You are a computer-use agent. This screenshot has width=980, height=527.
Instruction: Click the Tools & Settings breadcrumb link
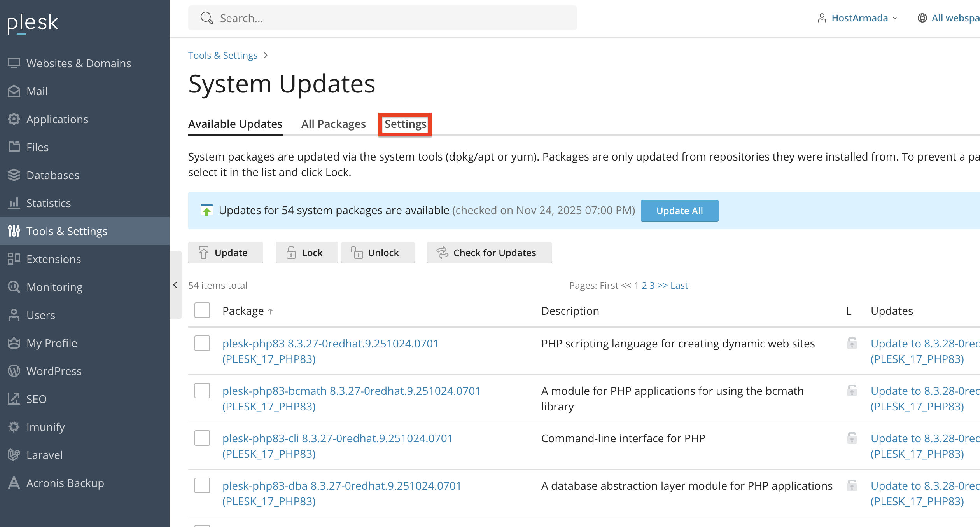[x=223, y=56]
